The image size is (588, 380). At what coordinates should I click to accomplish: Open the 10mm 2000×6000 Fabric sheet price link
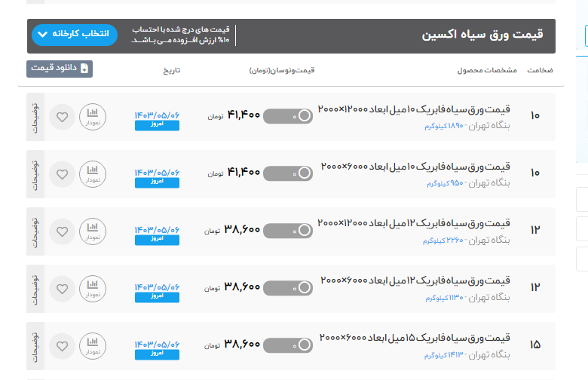click(415, 167)
